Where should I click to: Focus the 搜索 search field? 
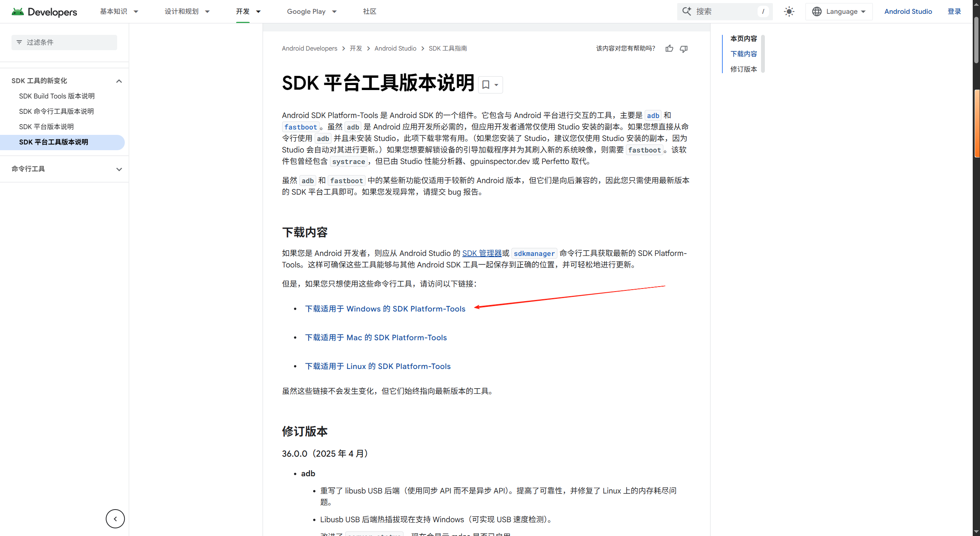point(725,11)
